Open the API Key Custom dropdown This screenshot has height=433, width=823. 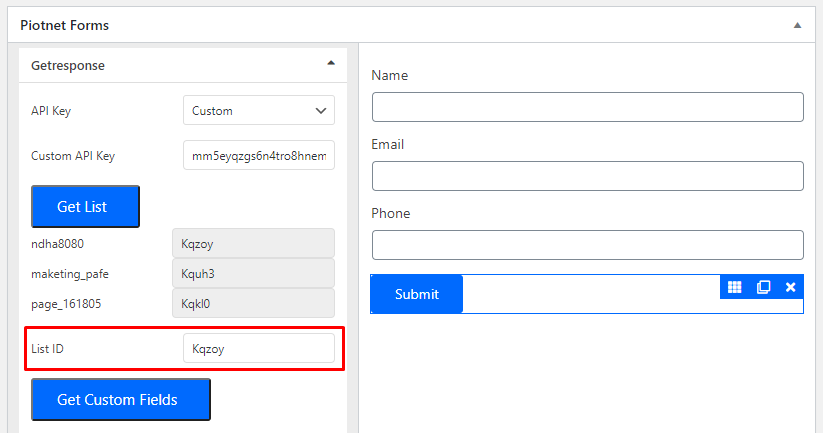[259, 110]
